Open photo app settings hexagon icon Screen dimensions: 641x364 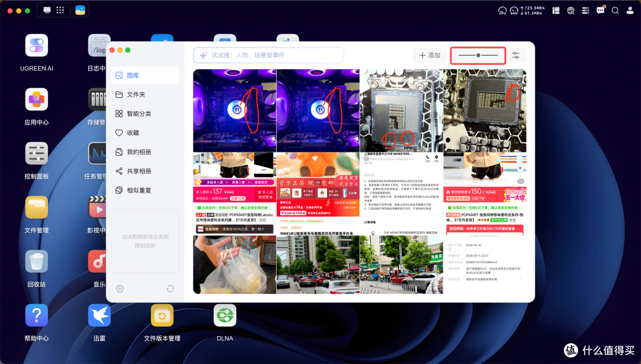[120, 289]
